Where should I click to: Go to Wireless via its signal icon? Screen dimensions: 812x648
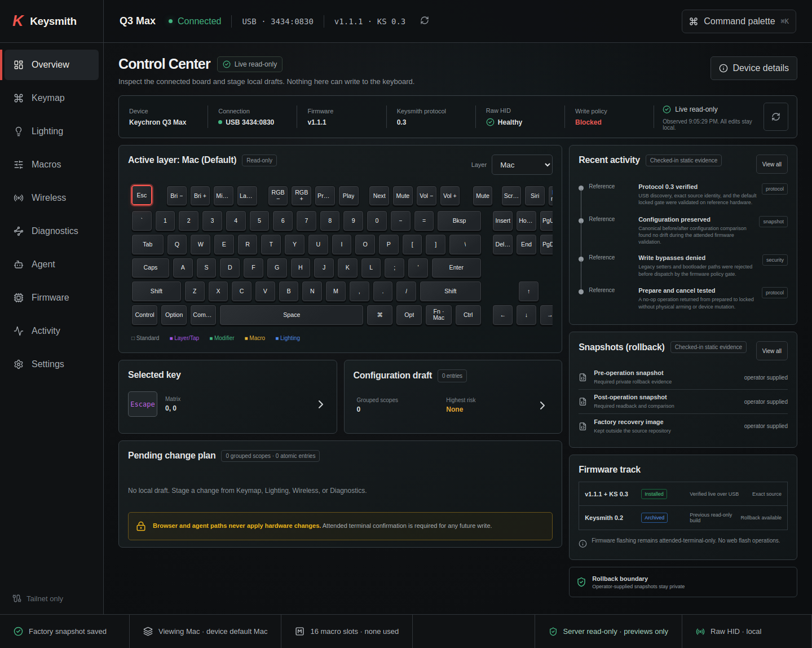[x=19, y=198]
